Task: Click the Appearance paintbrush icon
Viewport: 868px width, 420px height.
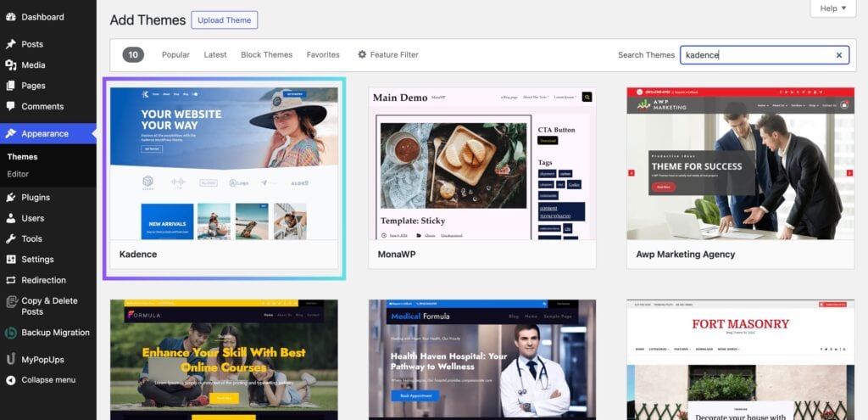Action: click(x=10, y=133)
